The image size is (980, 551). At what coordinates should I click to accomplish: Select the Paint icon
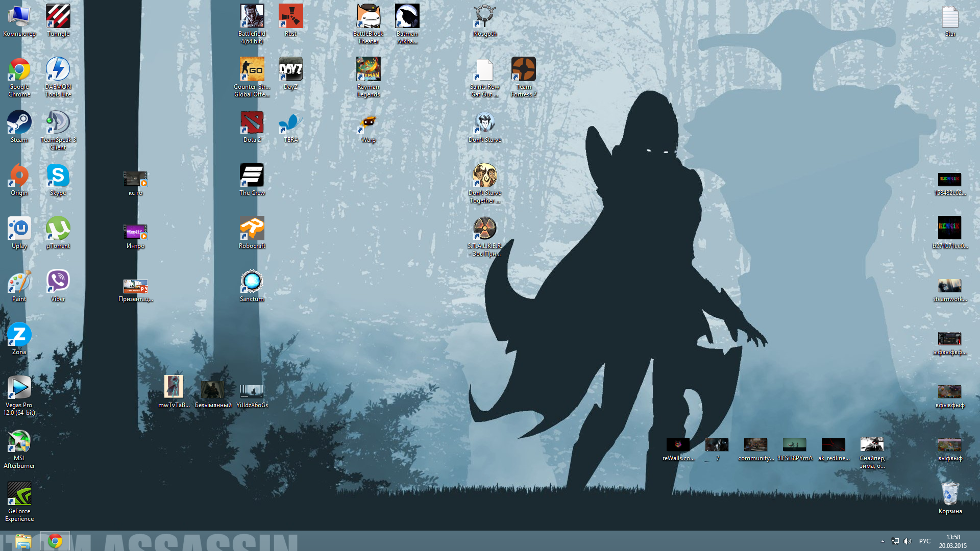[x=19, y=286]
